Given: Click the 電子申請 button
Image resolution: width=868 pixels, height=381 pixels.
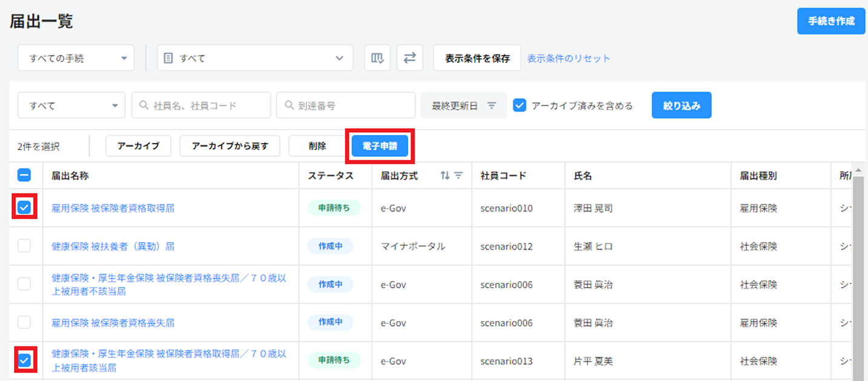Looking at the screenshot, I should (380, 146).
